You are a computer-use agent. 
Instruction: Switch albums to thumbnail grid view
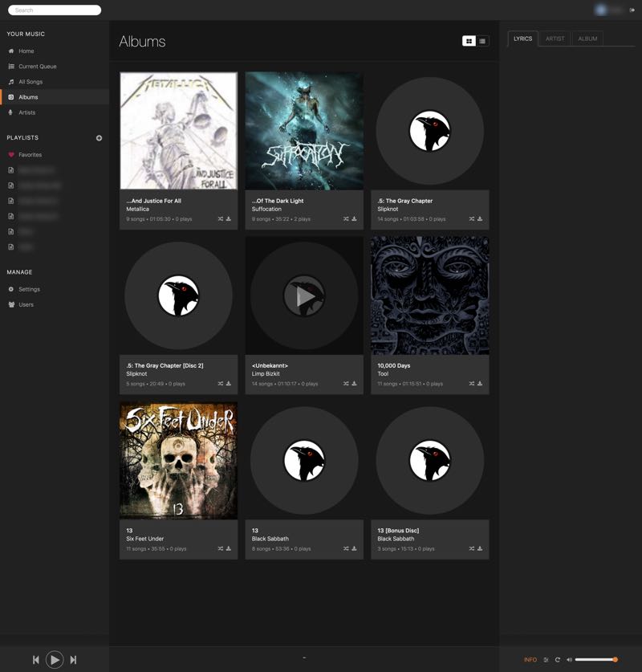point(469,41)
